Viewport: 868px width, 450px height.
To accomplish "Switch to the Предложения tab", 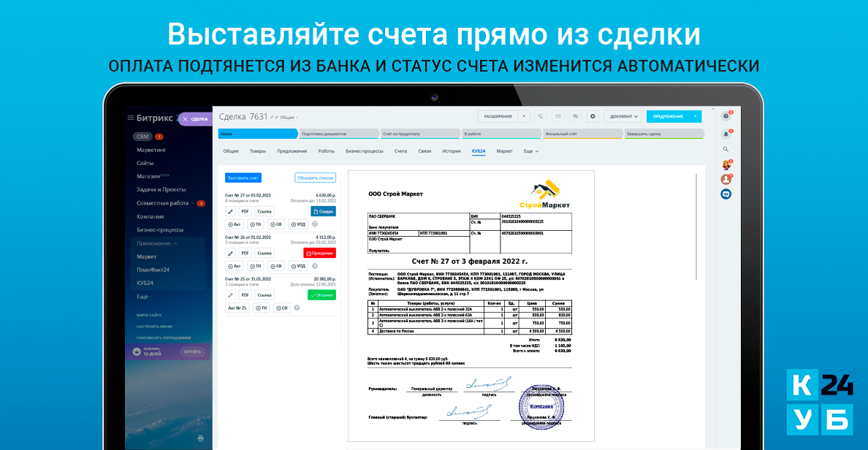I will [x=292, y=151].
